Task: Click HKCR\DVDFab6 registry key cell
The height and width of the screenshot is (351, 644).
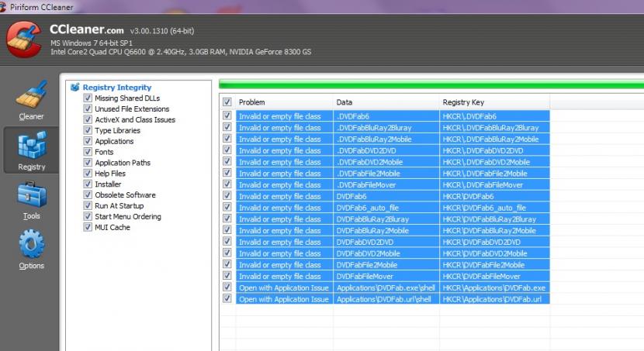Action: [x=494, y=196]
